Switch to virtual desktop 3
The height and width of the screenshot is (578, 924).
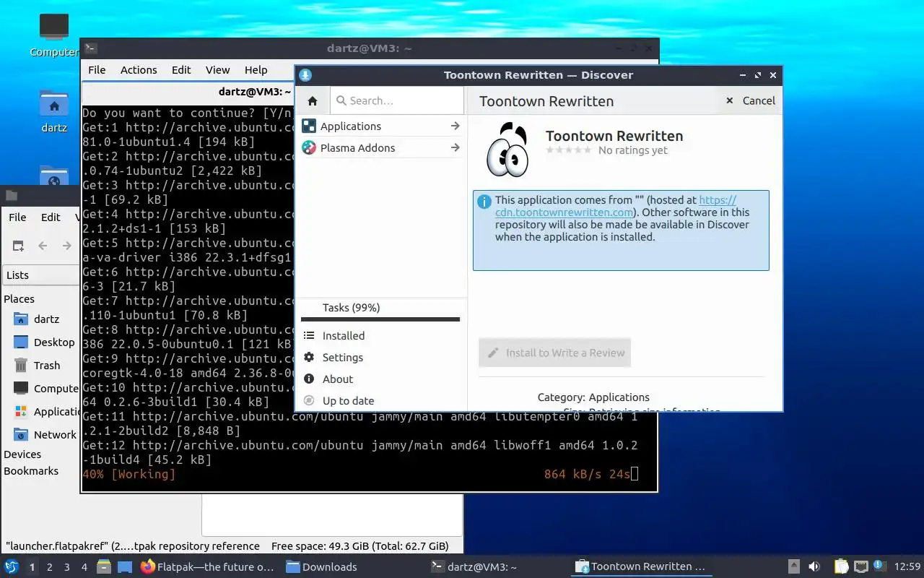(67, 567)
